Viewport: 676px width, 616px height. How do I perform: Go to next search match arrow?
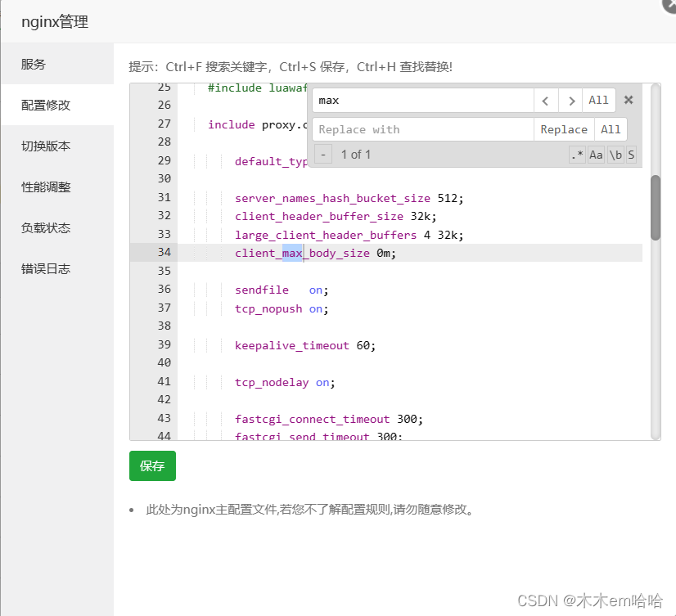pyautogui.click(x=571, y=101)
